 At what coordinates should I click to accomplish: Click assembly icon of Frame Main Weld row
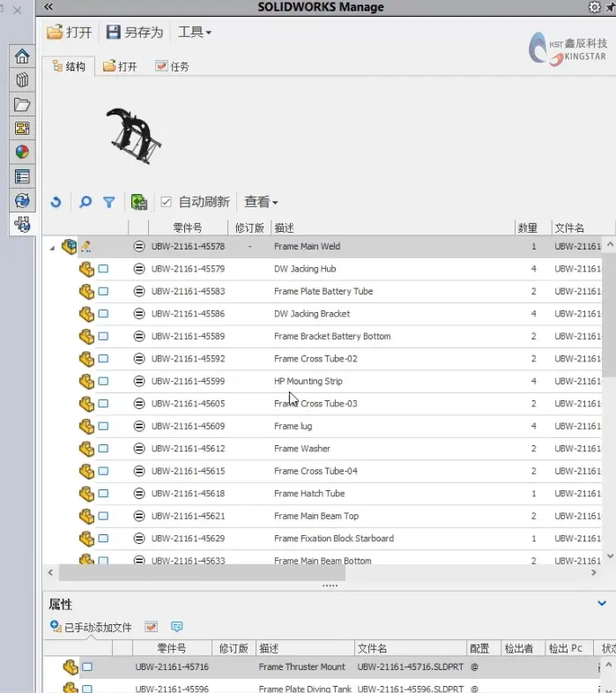70,246
